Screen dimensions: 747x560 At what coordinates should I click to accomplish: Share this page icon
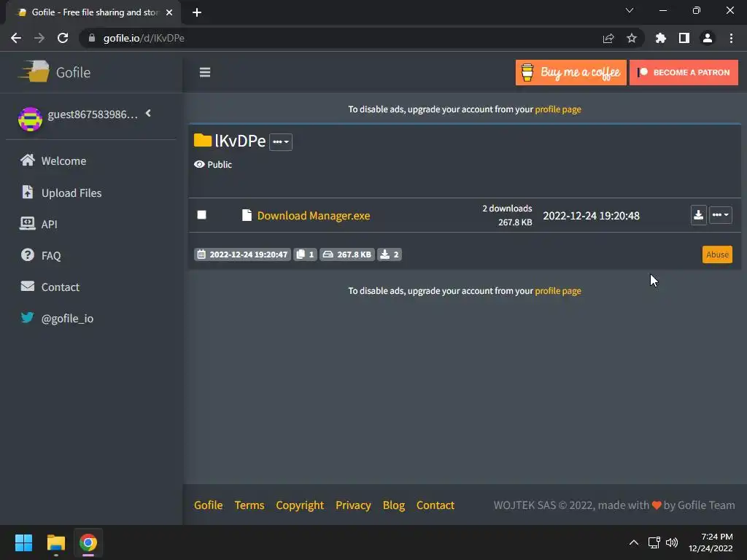tap(608, 38)
